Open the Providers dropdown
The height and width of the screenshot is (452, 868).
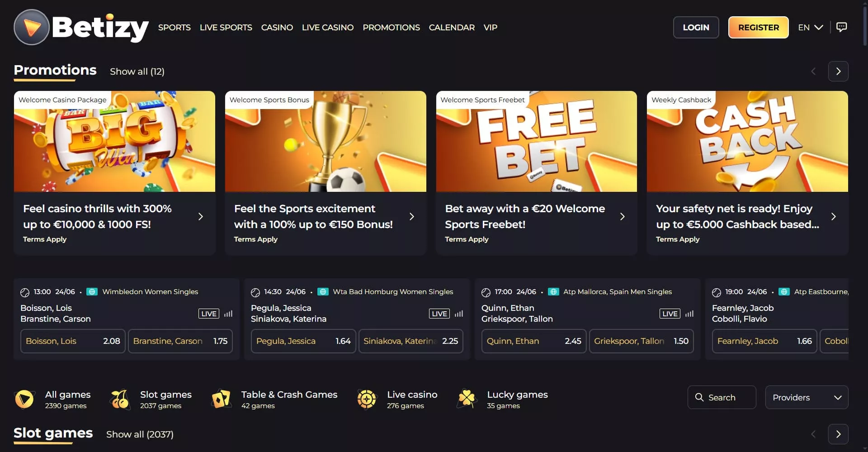807,397
